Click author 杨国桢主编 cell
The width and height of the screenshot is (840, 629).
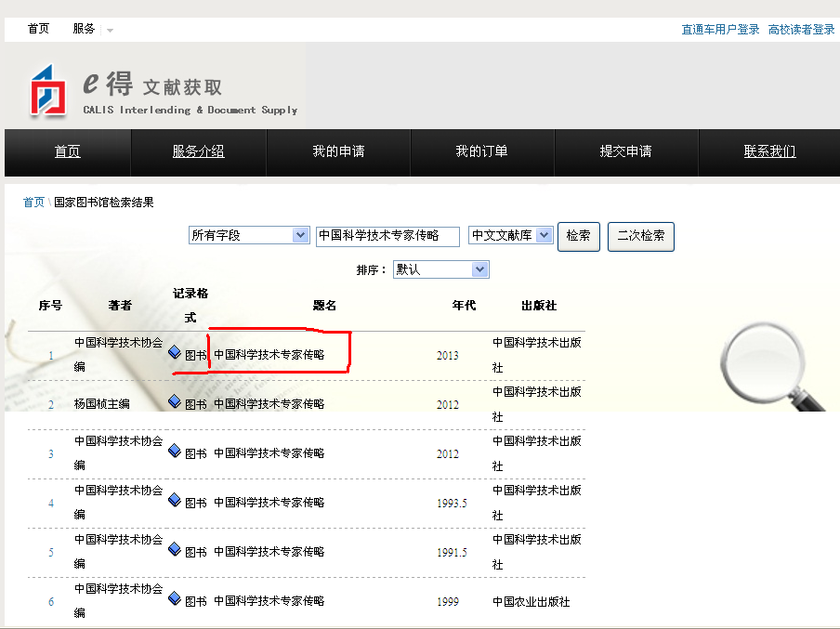pyautogui.click(x=102, y=404)
